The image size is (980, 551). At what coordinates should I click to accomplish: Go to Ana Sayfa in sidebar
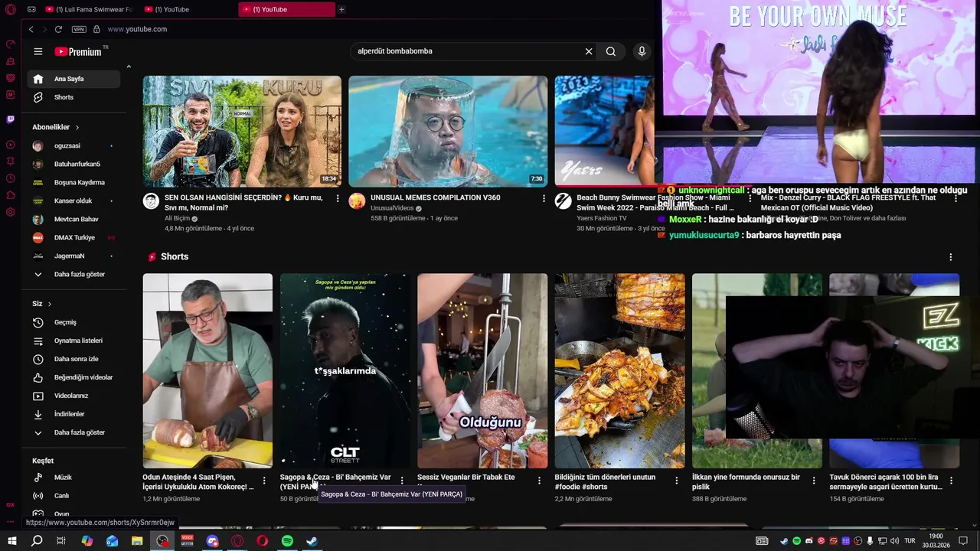tap(73, 79)
